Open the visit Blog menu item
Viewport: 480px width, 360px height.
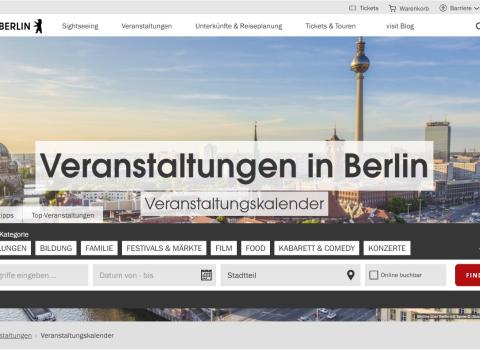coord(400,26)
